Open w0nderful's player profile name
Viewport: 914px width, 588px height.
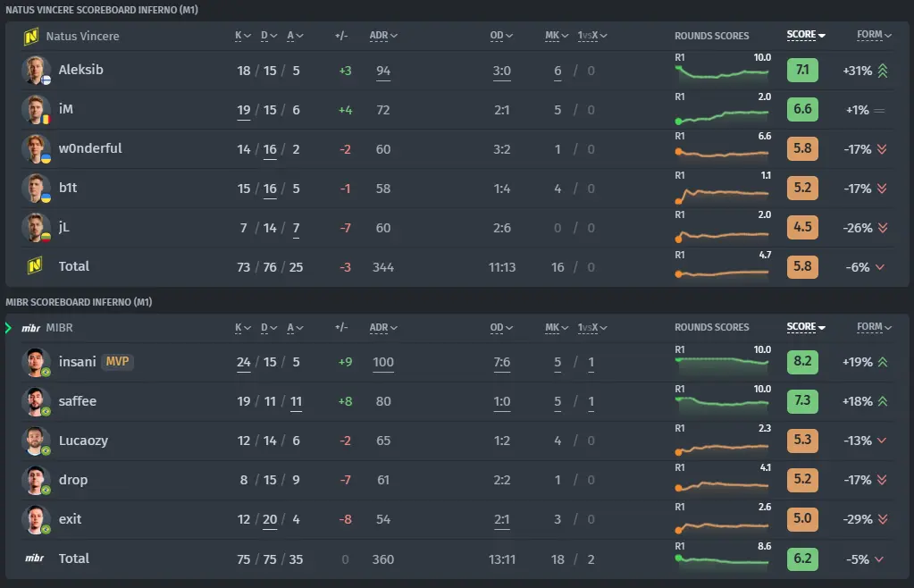point(90,148)
